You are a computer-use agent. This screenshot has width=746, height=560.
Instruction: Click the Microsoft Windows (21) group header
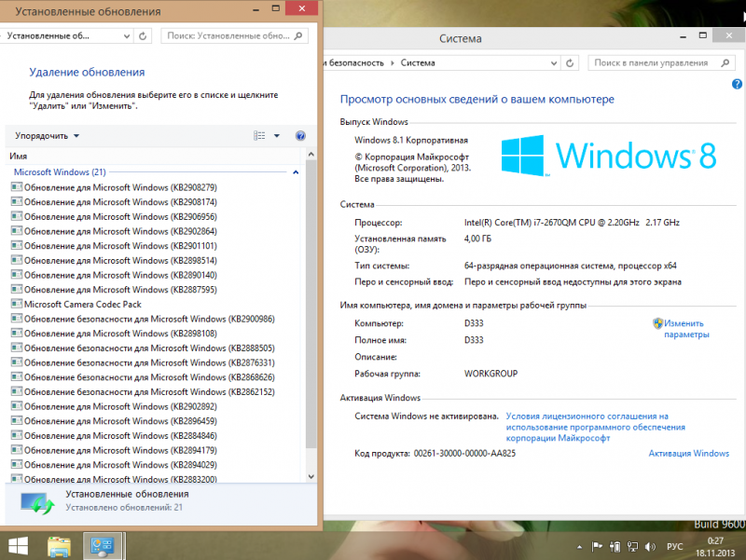pyautogui.click(x=60, y=172)
